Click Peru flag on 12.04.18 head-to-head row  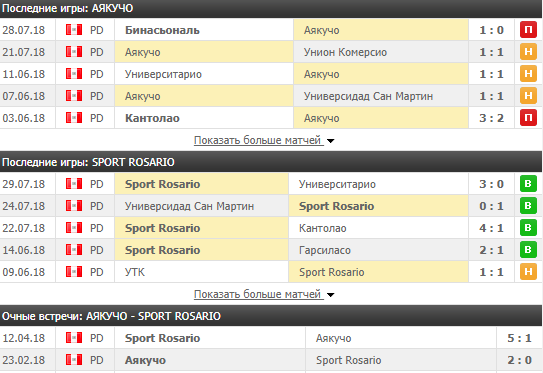74,338
